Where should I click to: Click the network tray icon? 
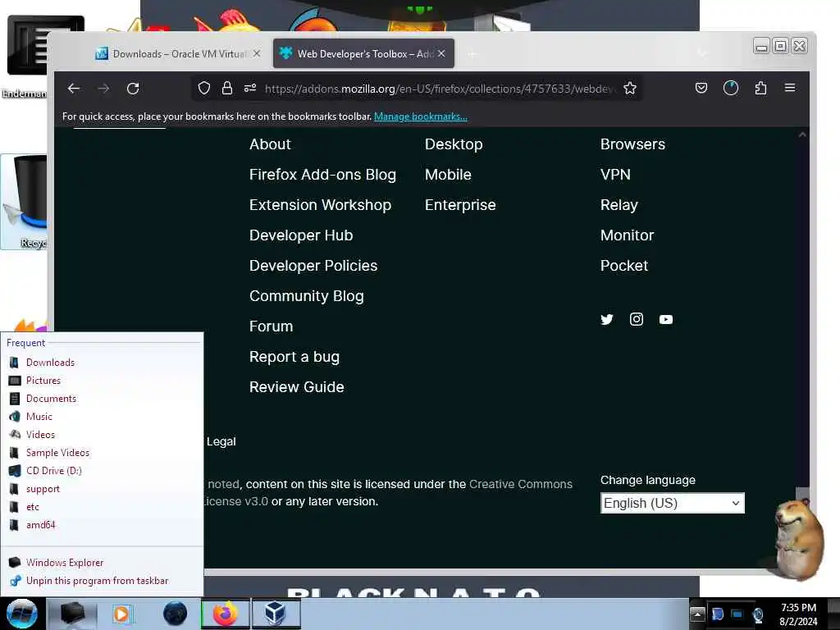pos(737,614)
